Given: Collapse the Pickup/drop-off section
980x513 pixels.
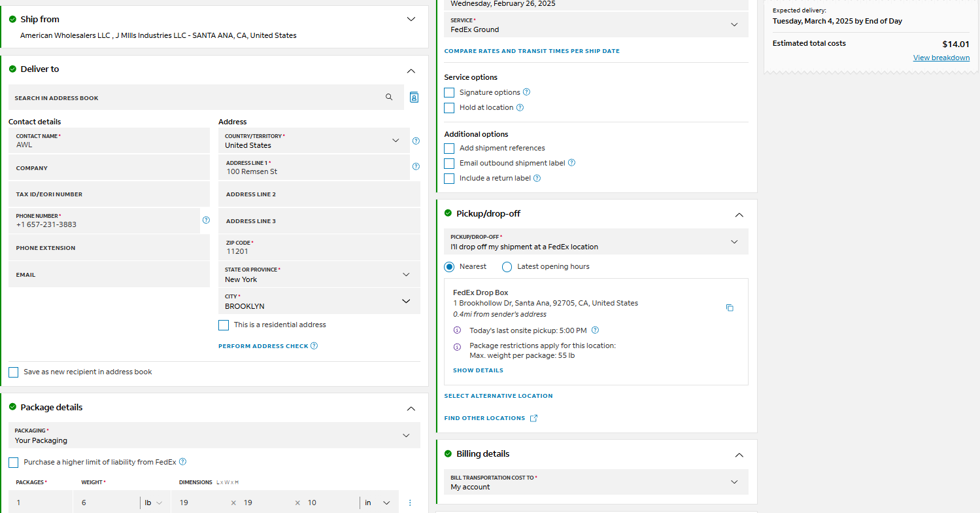Looking at the screenshot, I should (x=739, y=215).
